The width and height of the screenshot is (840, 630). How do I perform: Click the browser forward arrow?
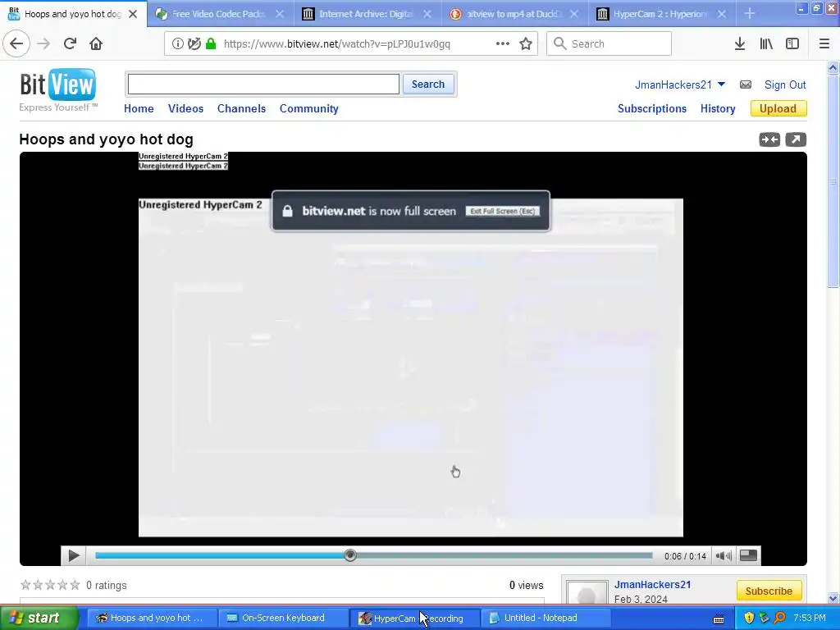pos(44,44)
